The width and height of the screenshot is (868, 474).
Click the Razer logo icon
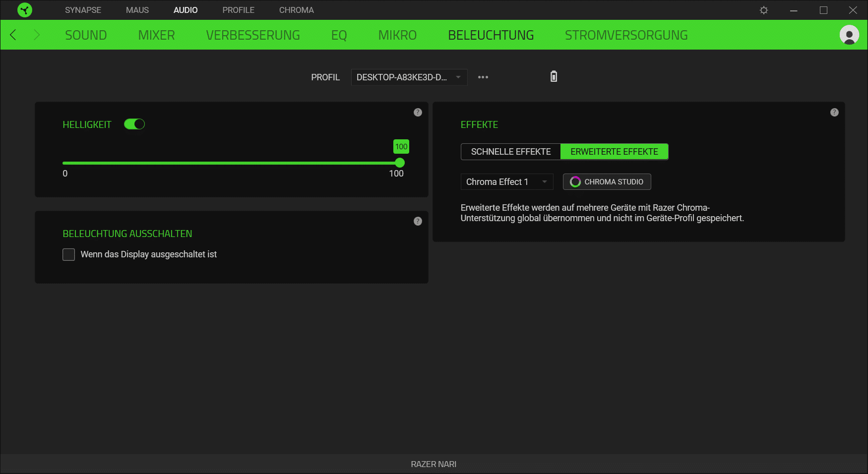24,10
